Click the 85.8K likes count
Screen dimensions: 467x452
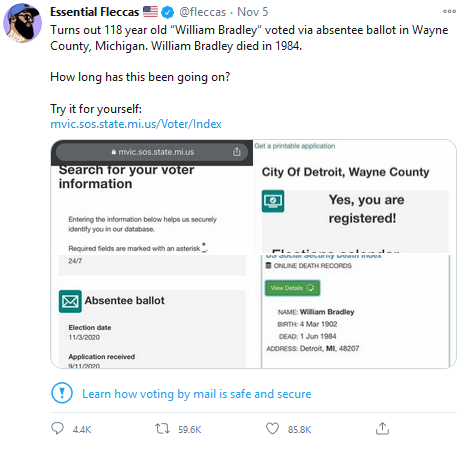[x=299, y=429]
